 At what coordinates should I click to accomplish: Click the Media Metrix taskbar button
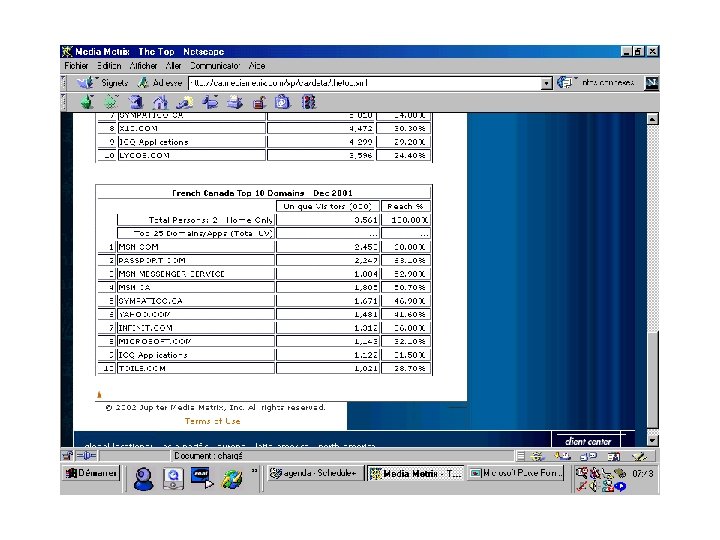[x=416, y=473]
